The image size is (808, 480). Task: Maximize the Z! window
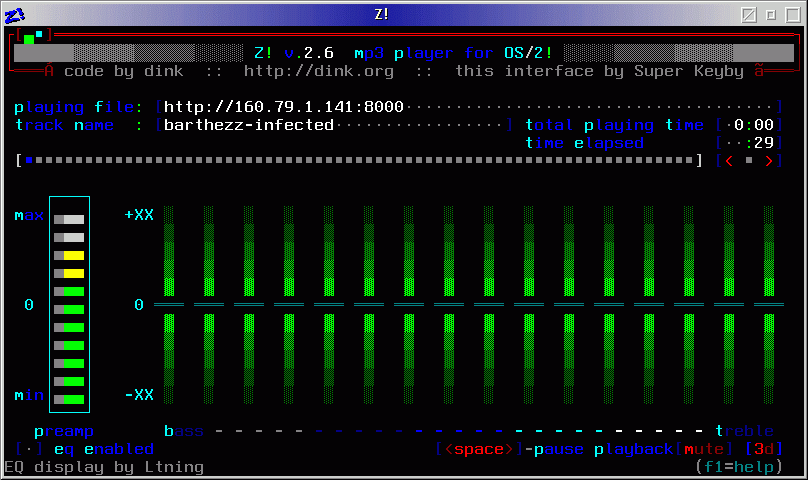[x=793, y=15]
